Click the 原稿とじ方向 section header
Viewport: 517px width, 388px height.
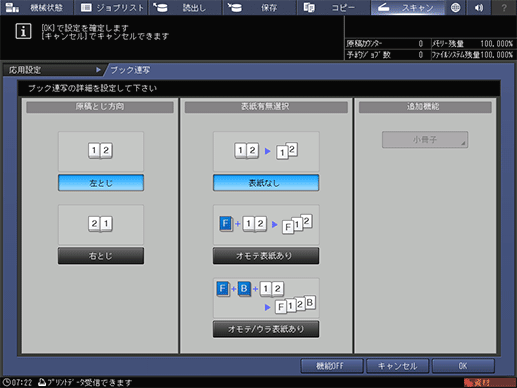100,107
